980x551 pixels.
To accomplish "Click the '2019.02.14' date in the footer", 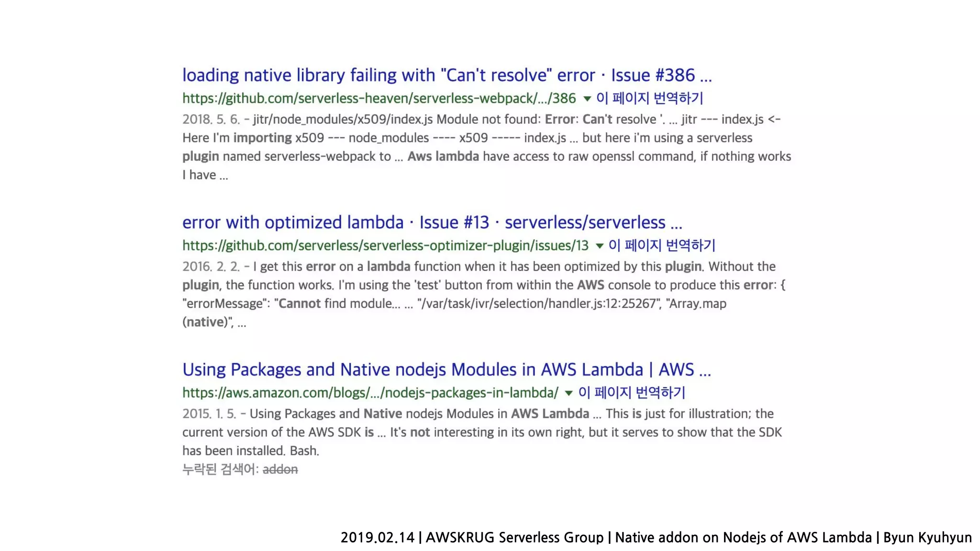I will pyautogui.click(x=378, y=538).
